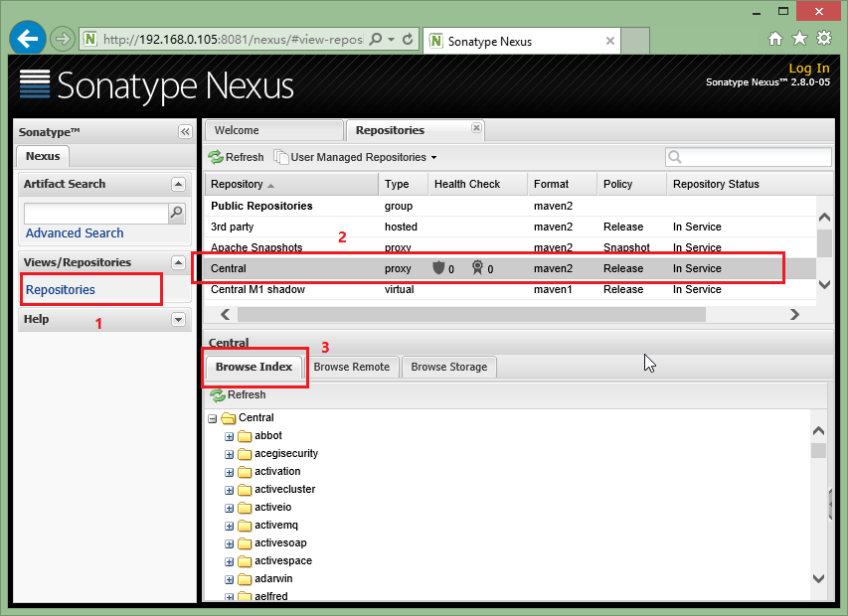Click the Refresh button in repositories toolbar
This screenshot has width=848, height=616.
tap(237, 157)
